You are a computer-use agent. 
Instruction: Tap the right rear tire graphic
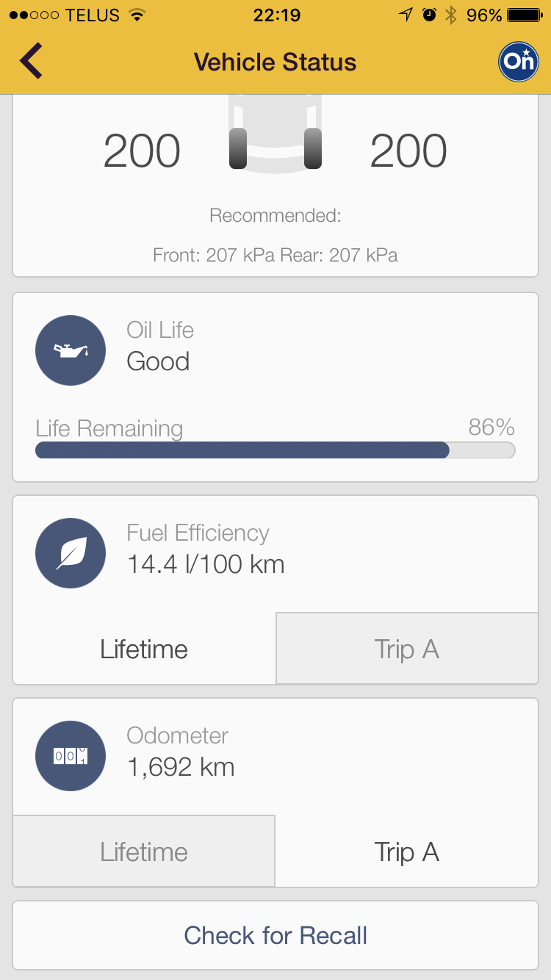313,148
